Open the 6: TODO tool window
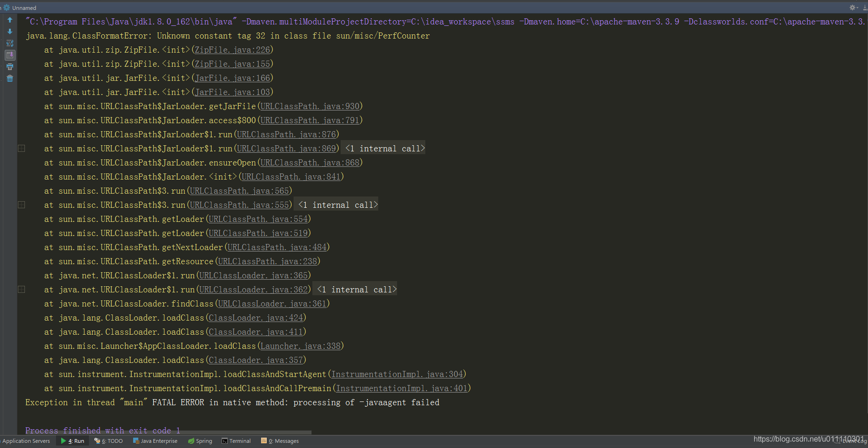The height and width of the screenshot is (448, 868). 108,441
